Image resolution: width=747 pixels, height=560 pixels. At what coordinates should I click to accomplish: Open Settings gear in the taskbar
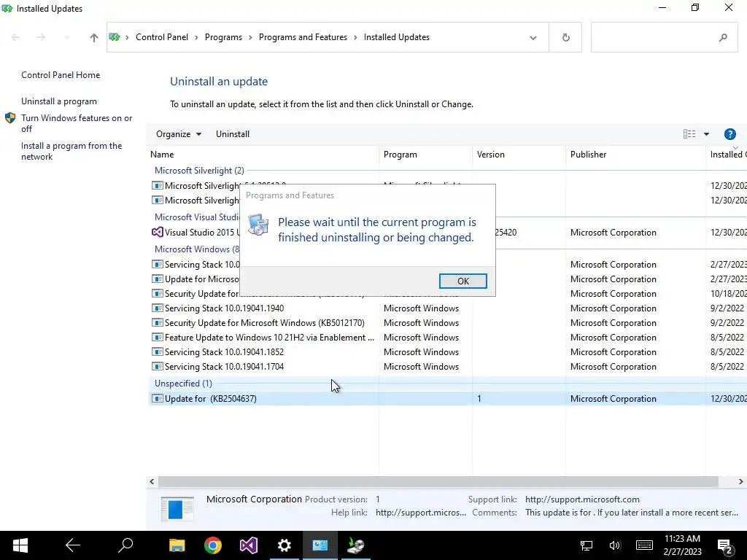285,545
